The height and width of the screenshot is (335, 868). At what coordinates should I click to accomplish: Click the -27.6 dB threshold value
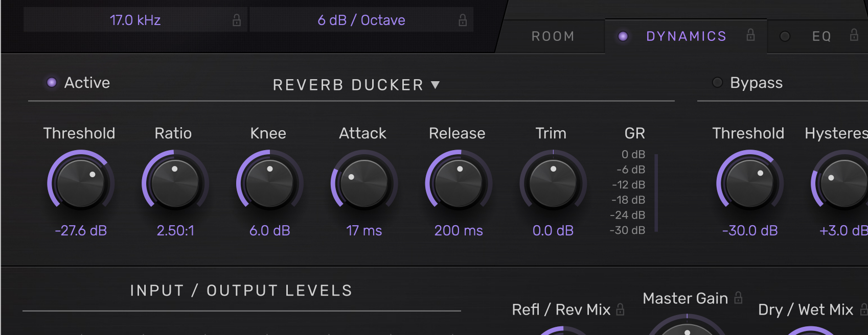[x=81, y=231]
